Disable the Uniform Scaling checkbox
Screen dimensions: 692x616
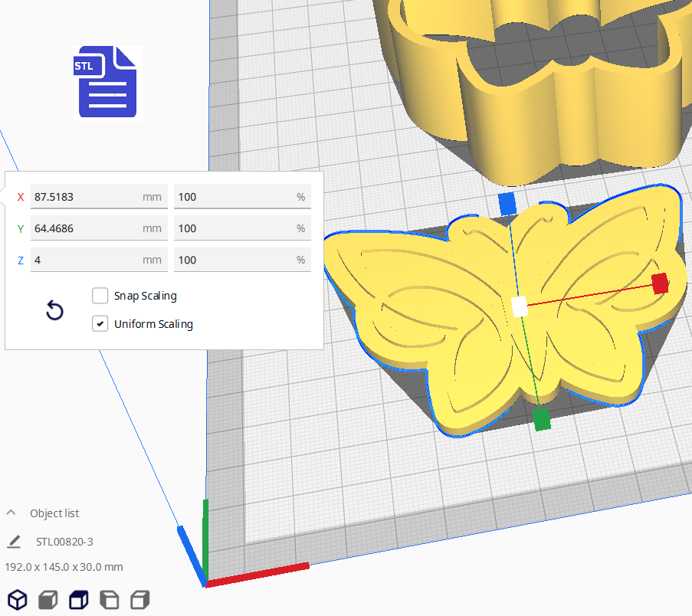point(100,323)
